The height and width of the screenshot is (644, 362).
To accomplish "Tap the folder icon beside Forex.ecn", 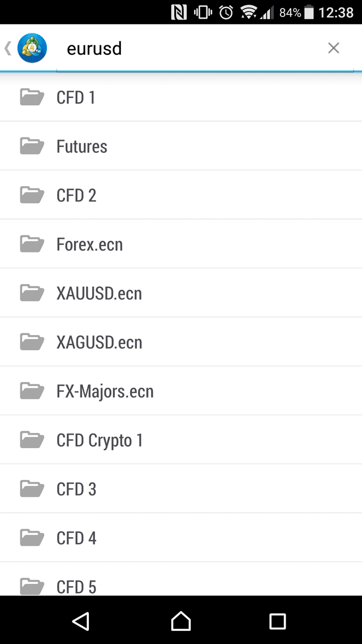I will [32, 243].
